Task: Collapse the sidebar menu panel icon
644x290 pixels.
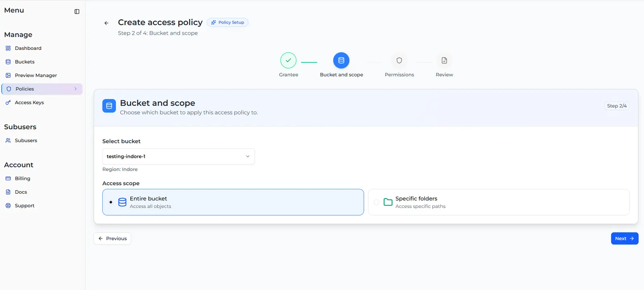Action: click(x=77, y=11)
